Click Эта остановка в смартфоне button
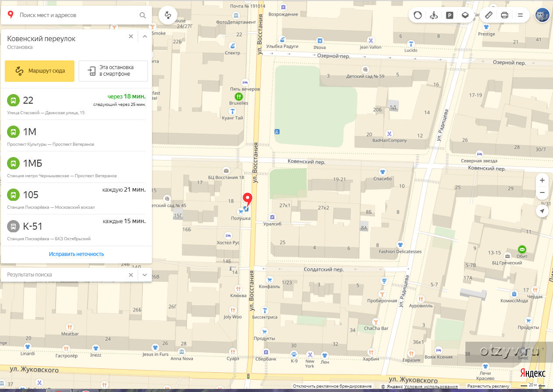Image resolution: width=553 pixels, height=392 pixels. click(x=113, y=71)
